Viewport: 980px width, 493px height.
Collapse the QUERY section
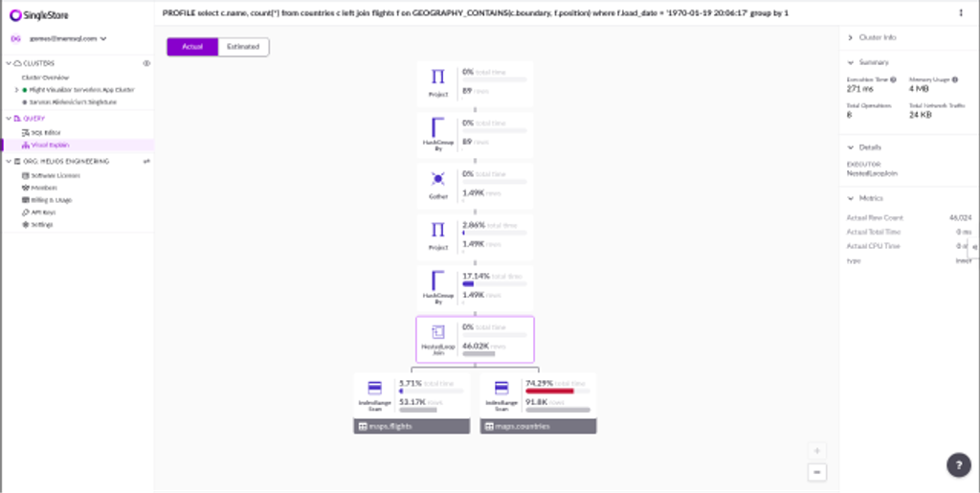tap(9, 118)
